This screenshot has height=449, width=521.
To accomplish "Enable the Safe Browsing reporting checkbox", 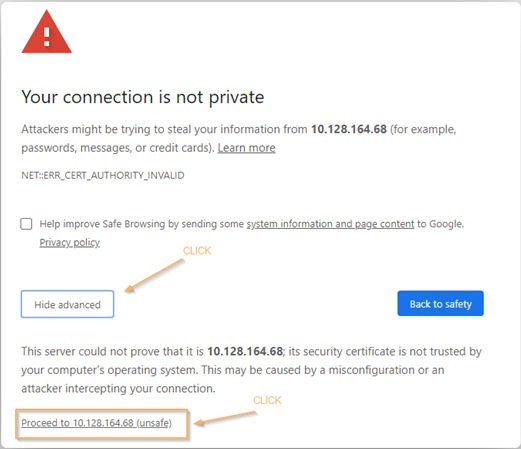I will (x=26, y=224).
